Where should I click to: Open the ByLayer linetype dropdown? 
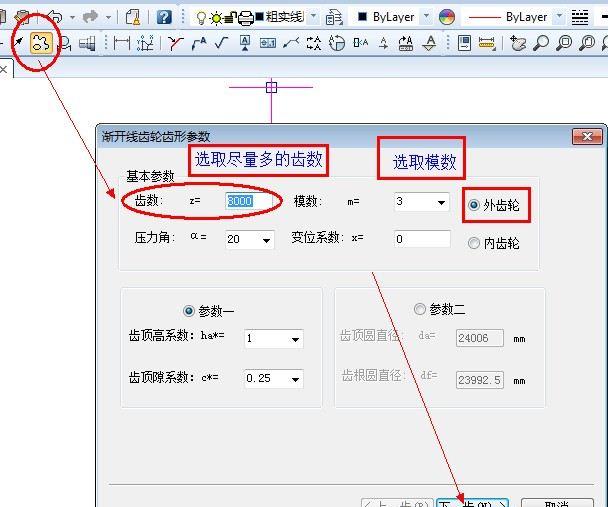pos(559,17)
